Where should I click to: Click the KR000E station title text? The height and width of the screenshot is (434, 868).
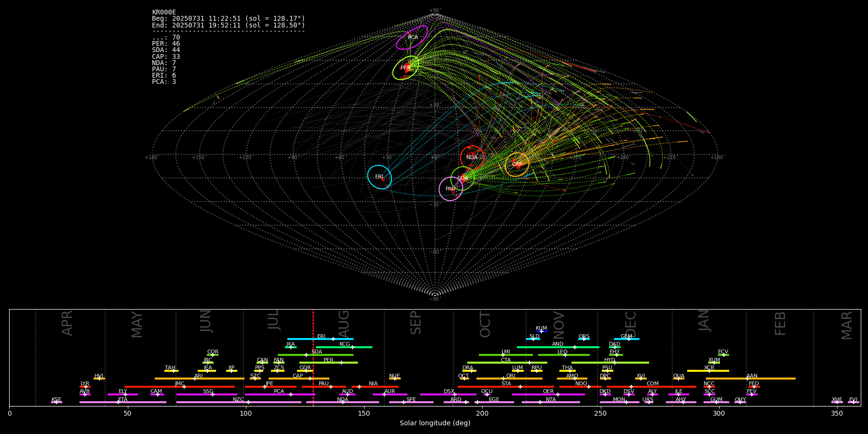click(x=164, y=13)
